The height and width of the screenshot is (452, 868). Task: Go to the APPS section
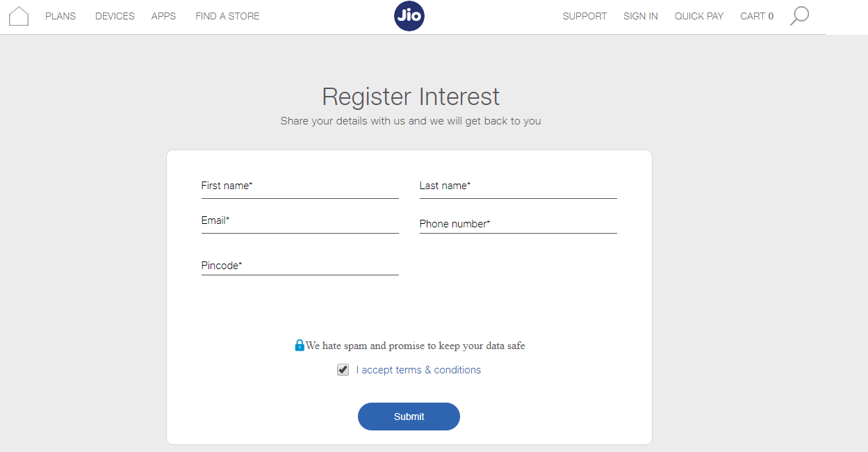pos(163,16)
